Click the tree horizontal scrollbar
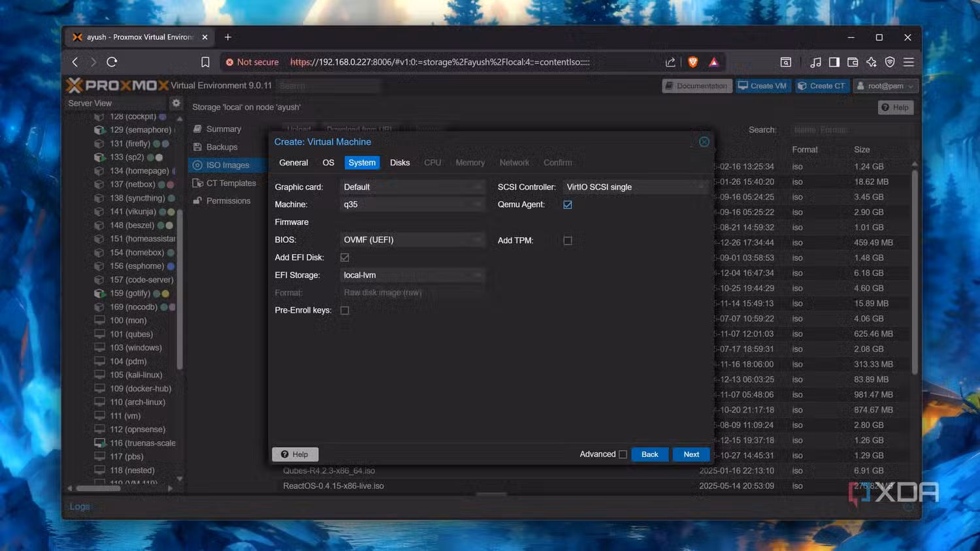The image size is (980, 551). click(98, 488)
